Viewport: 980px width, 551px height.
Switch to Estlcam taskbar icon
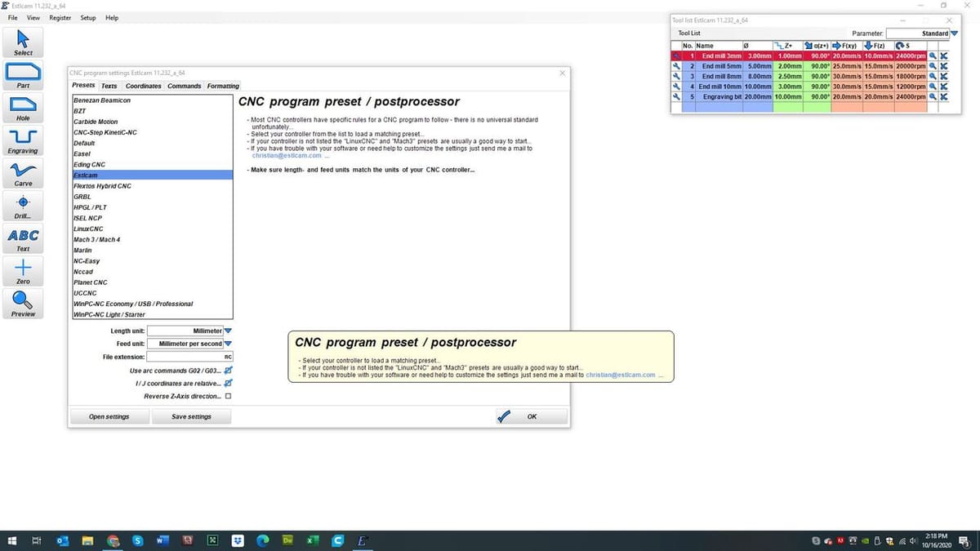(x=362, y=540)
